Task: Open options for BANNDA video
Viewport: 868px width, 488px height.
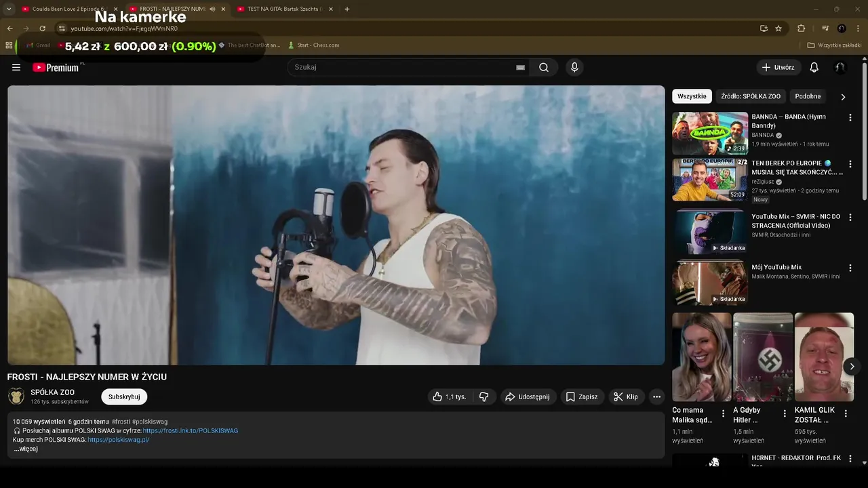Action: tap(850, 118)
